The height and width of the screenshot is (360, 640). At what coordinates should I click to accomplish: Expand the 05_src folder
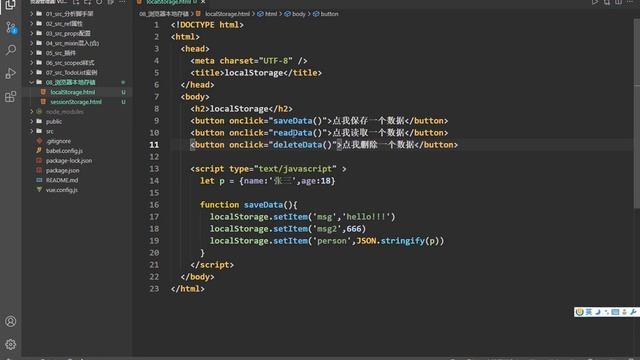point(31,53)
